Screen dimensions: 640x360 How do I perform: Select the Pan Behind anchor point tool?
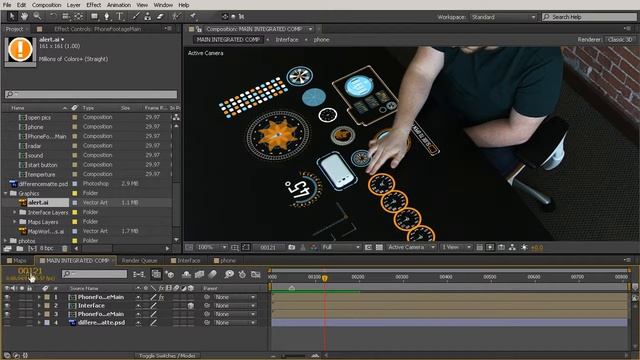coord(78,16)
